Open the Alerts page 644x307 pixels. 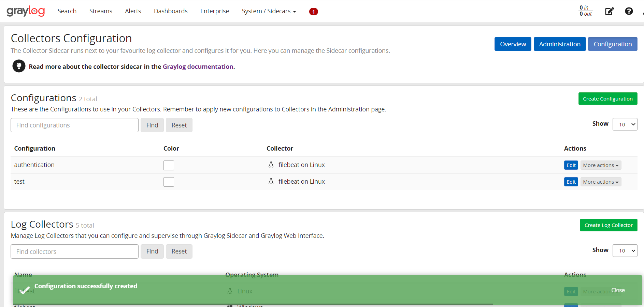click(133, 11)
